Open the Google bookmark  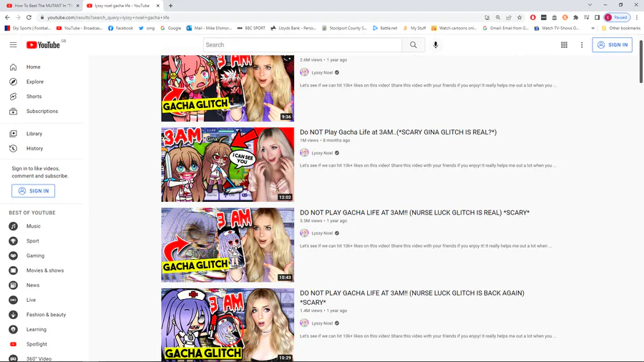click(x=170, y=29)
